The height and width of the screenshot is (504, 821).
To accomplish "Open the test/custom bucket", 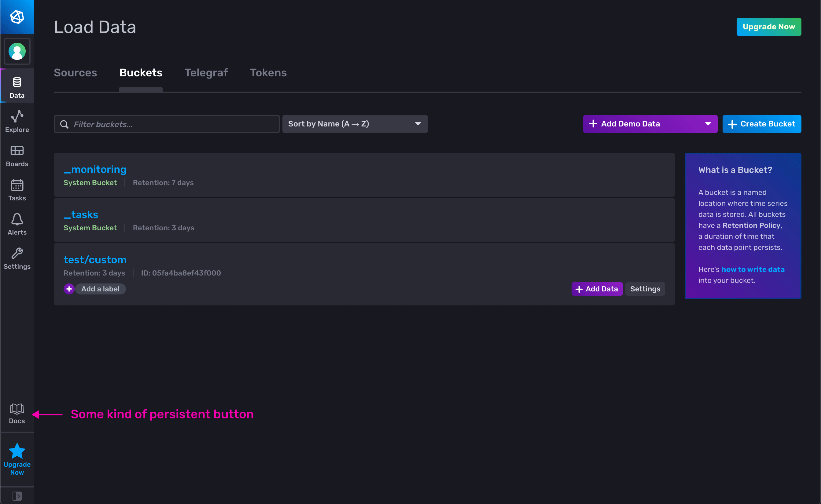I will pos(95,260).
